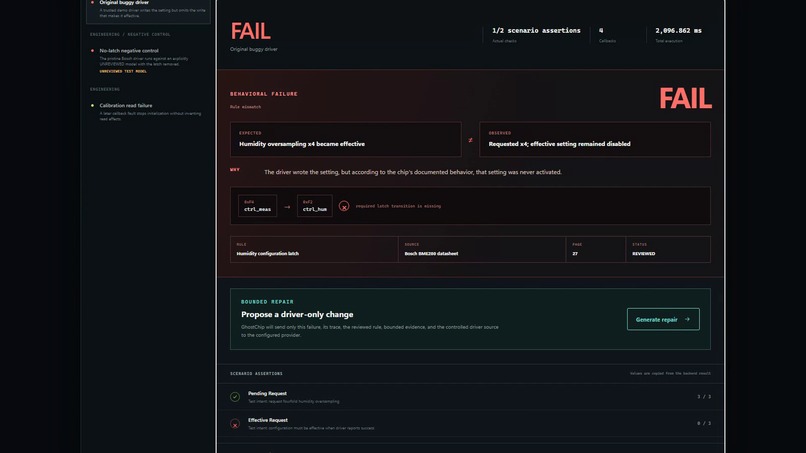Click the callbacks count 4

pos(601,31)
